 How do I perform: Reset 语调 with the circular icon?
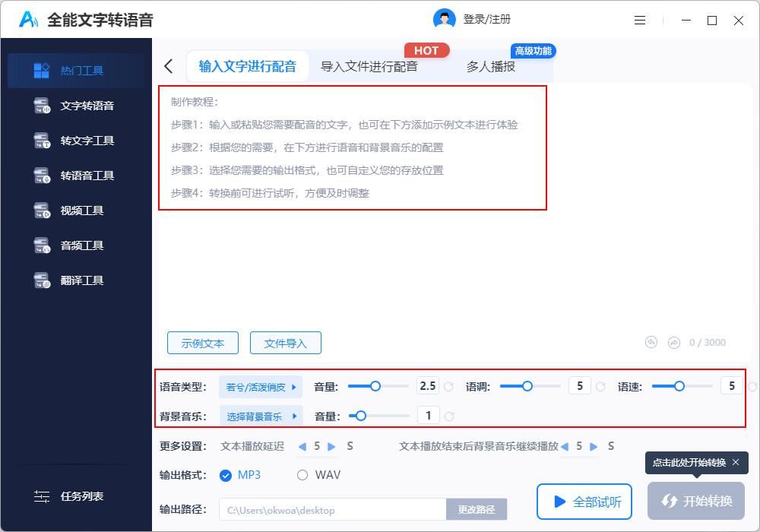tap(600, 387)
